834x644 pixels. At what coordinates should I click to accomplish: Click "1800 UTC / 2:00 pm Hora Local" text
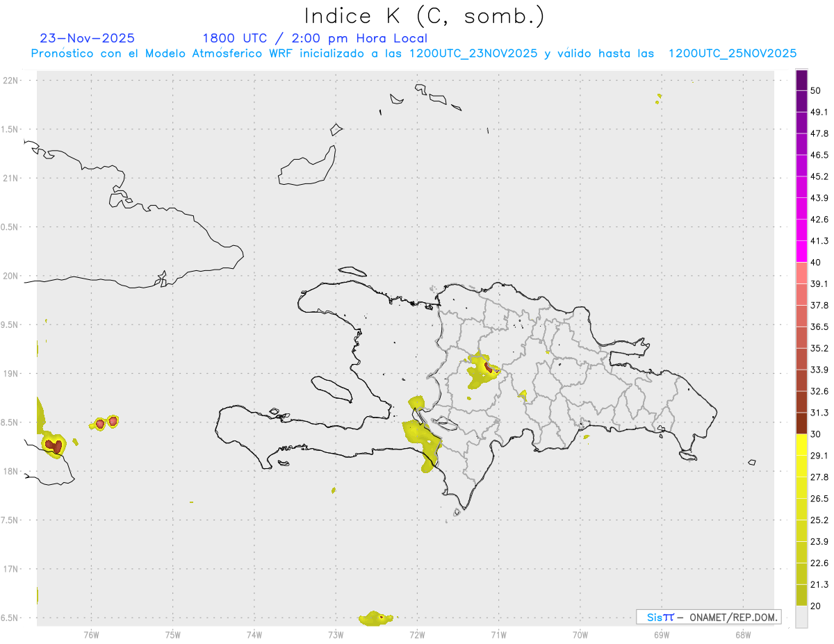point(315,38)
